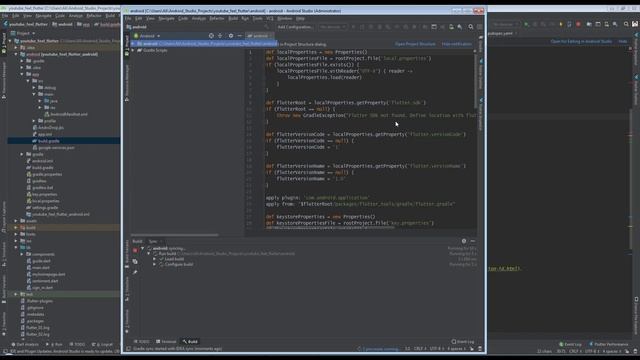Image resolution: width=640 pixels, height=360 pixels.
Task: Switch to android editor tab
Action: tap(260, 36)
